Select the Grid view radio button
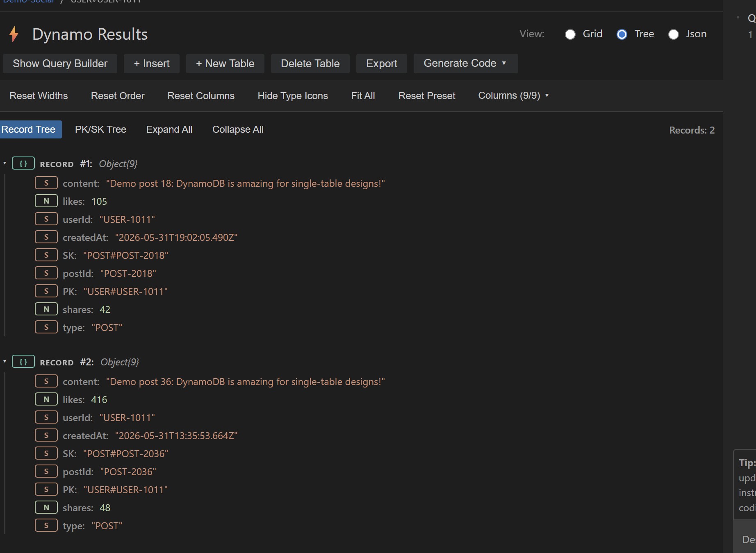Viewport: 756px width, 553px height. [x=570, y=34]
